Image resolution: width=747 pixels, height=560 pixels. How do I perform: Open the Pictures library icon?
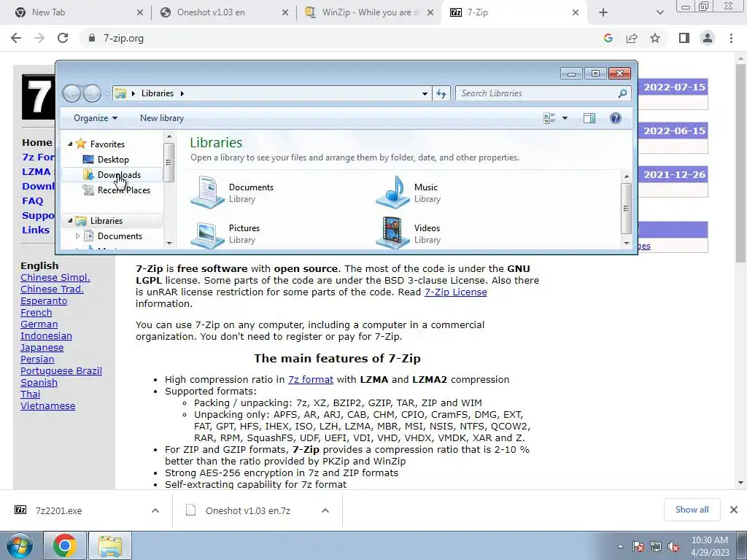coord(207,234)
